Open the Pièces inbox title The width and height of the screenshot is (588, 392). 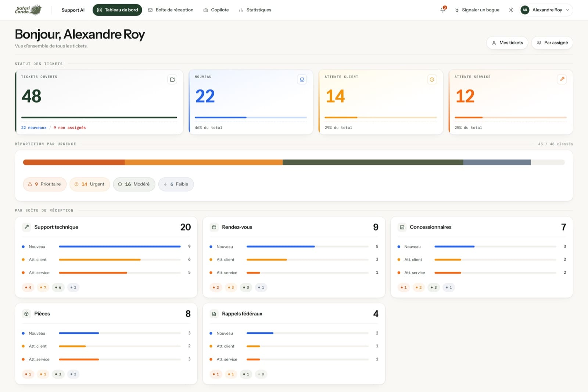pos(42,314)
